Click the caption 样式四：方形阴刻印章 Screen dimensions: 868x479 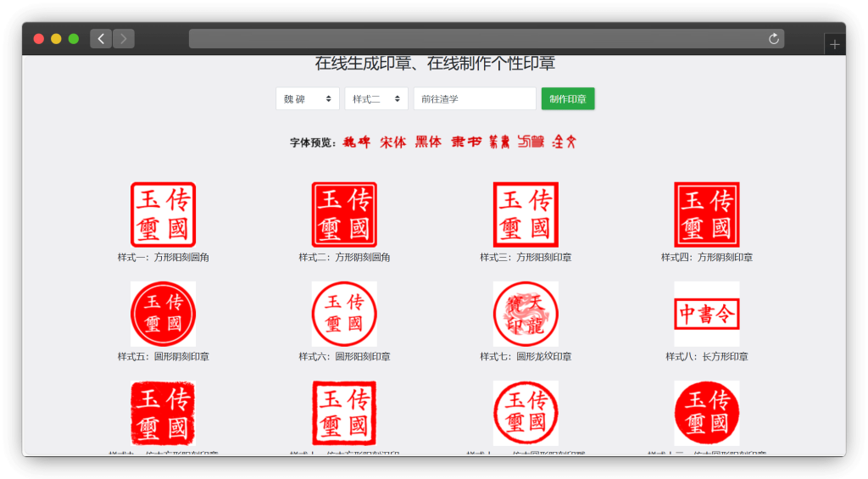tap(706, 258)
